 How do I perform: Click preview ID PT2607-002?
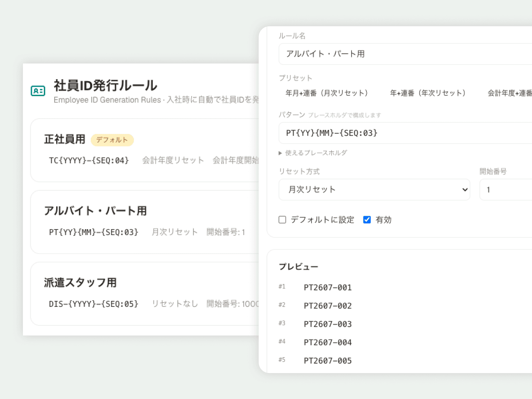click(x=328, y=306)
